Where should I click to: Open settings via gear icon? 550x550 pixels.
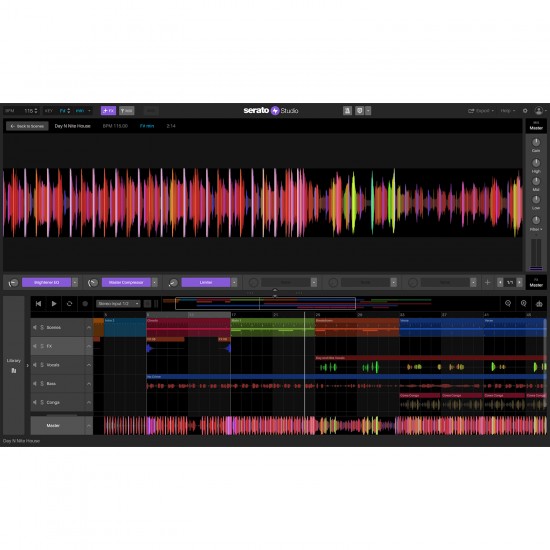[525, 111]
